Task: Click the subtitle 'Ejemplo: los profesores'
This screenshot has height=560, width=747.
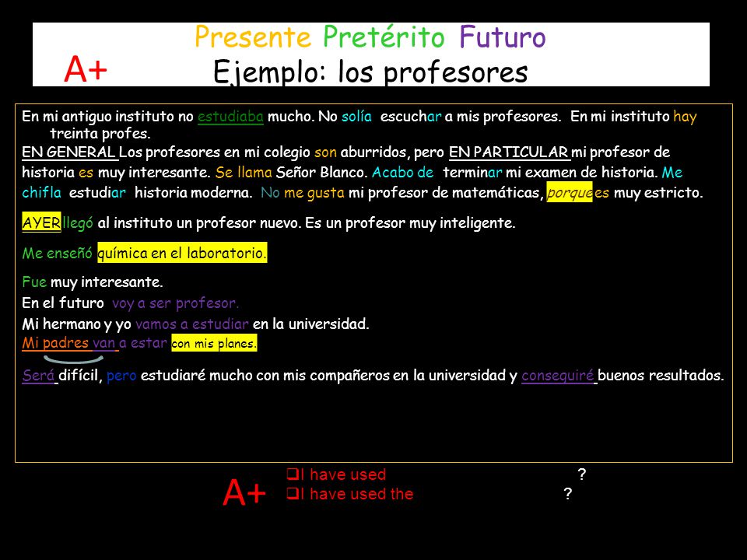Action: [370, 72]
